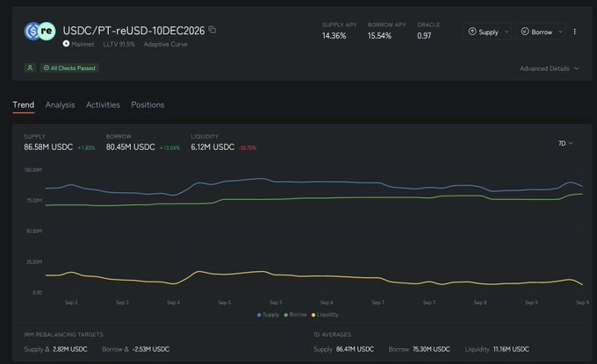Screen dimensions: 597x364
Task: Toggle the Borrow series in chart legend
Action: [296, 315]
